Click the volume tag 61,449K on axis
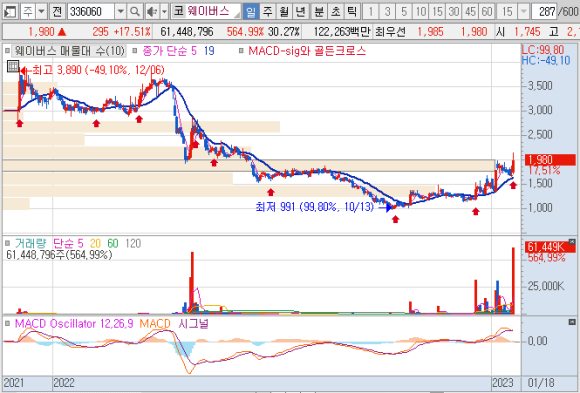This screenshot has height=393, width=580. point(550,247)
